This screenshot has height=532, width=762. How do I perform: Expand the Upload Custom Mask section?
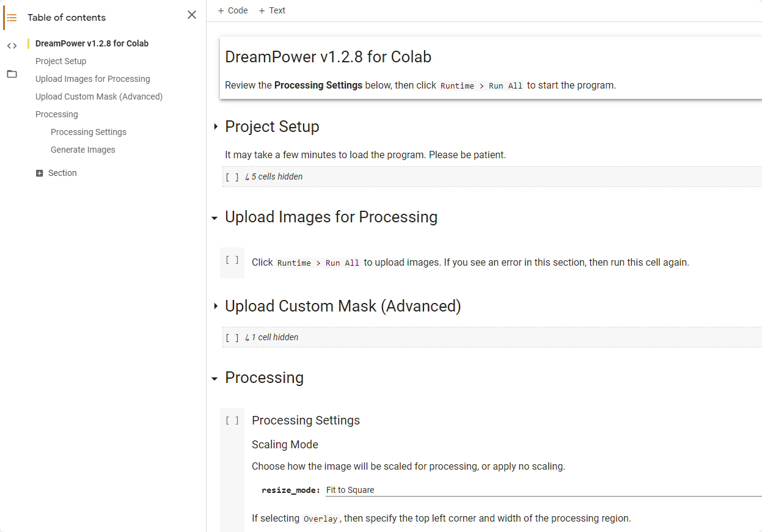pyautogui.click(x=215, y=306)
